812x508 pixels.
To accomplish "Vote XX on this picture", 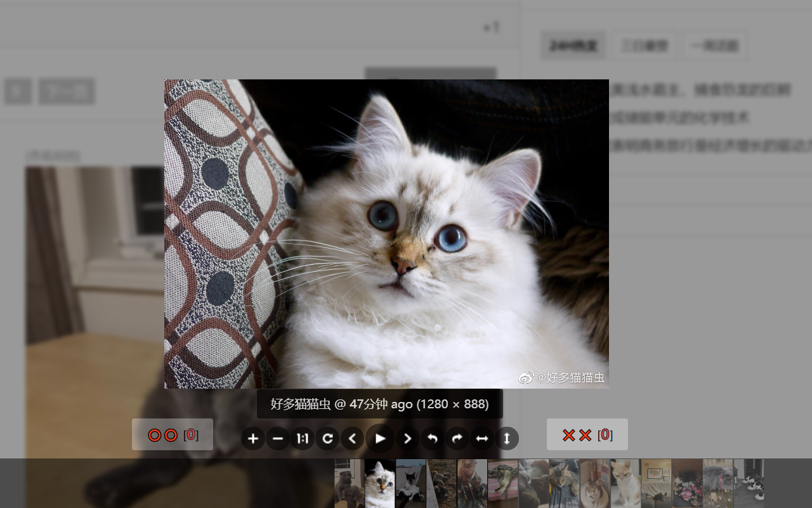I will pyautogui.click(x=587, y=435).
